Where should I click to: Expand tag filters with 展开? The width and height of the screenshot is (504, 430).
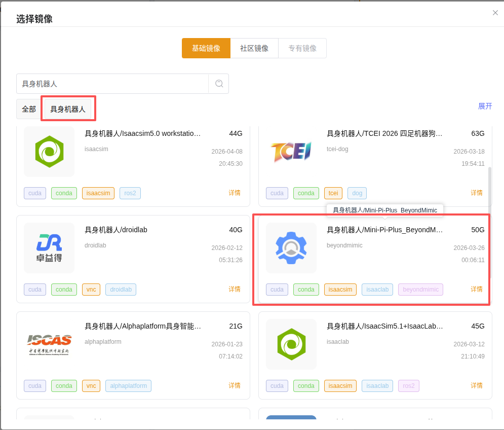485,106
